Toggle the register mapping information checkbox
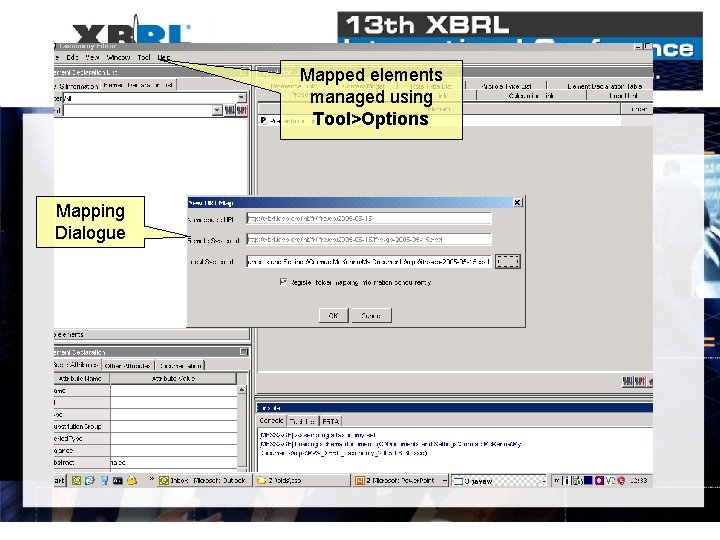720x540 pixels. pyautogui.click(x=283, y=282)
